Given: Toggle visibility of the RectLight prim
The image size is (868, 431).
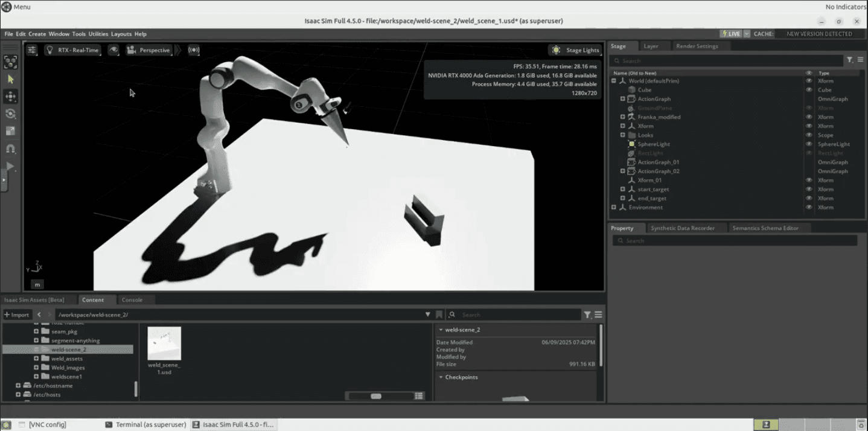Looking at the screenshot, I should click(809, 153).
